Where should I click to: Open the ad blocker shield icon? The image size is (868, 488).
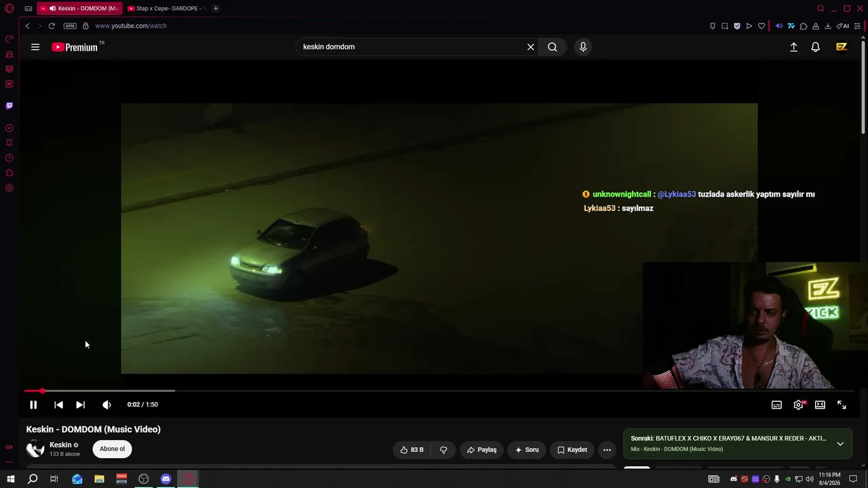click(x=737, y=26)
